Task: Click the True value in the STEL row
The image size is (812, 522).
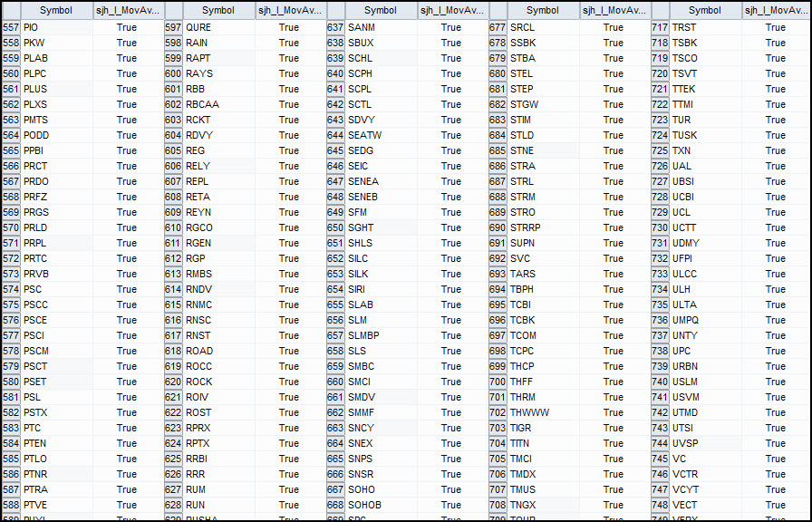Action: click(614, 73)
